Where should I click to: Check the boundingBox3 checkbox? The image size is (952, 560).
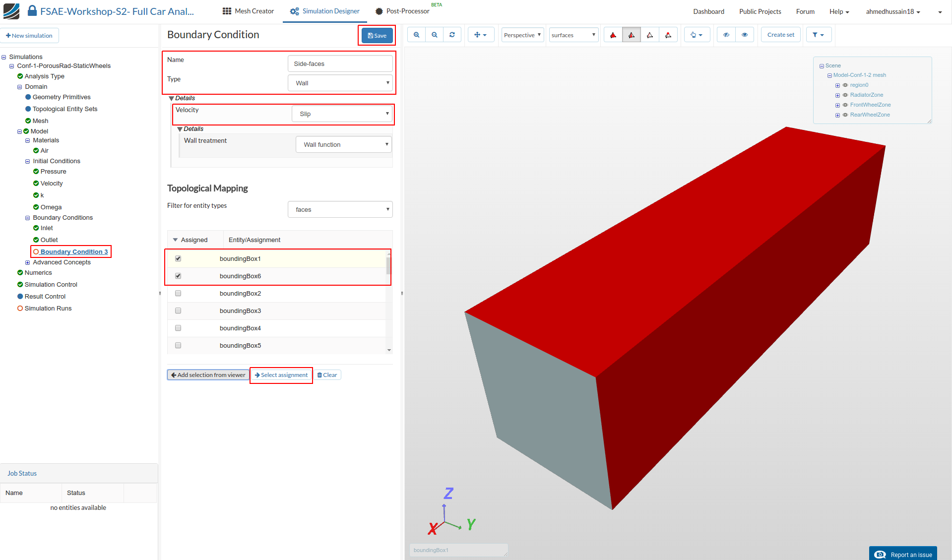click(x=178, y=311)
